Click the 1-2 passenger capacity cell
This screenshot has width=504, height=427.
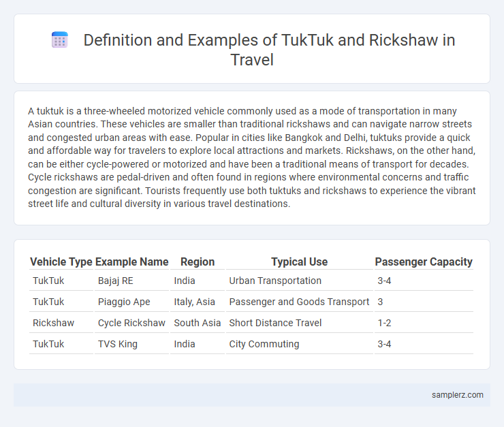coord(424,323)
